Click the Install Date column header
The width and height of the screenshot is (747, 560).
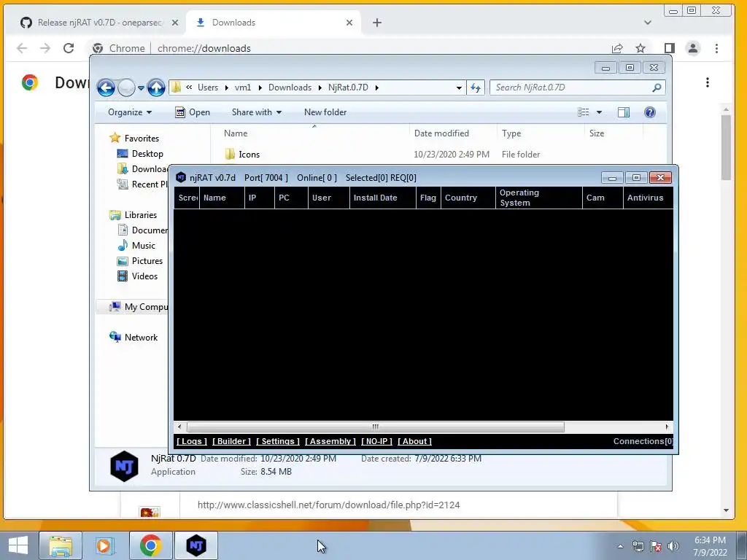click(382, 198)
